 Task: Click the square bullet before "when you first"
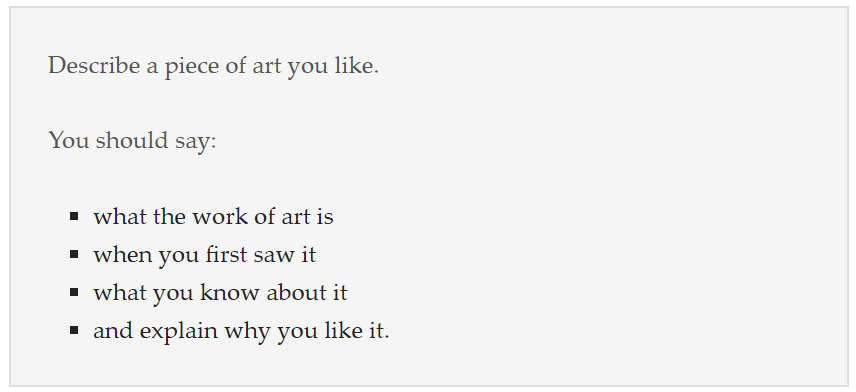[74, 254]
